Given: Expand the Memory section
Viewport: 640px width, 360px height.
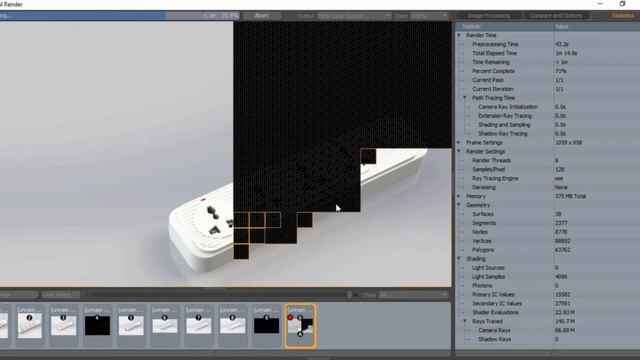Looking at the screenshot, I should [x=459, y=196].
